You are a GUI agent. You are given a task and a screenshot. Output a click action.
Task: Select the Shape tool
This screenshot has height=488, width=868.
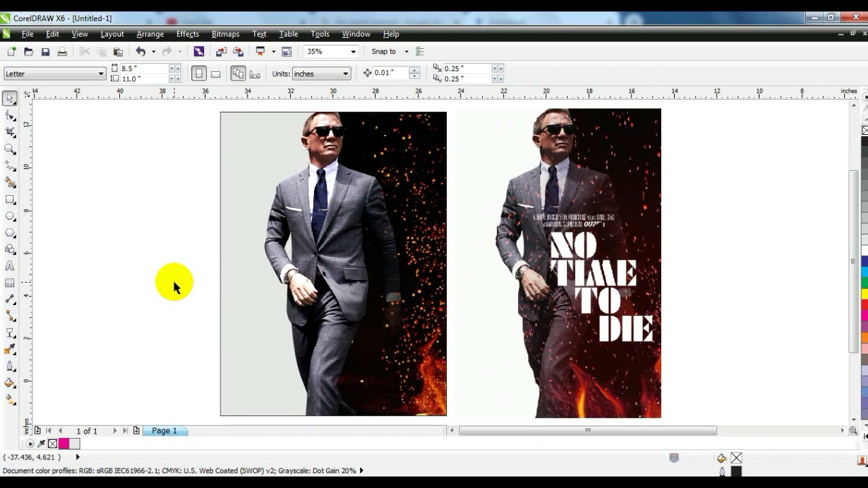[x=10, y=116]
